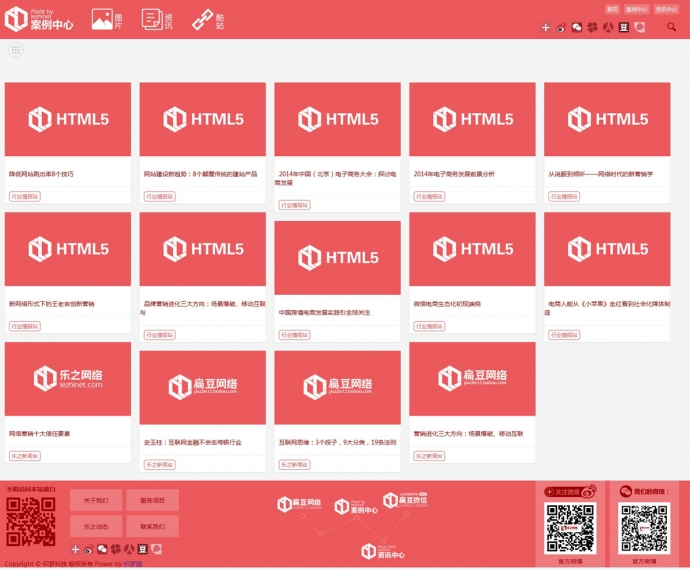The image size is (690, 570).
Task: Open the 酷站 chain-link section icon
Action: [208, 20]
